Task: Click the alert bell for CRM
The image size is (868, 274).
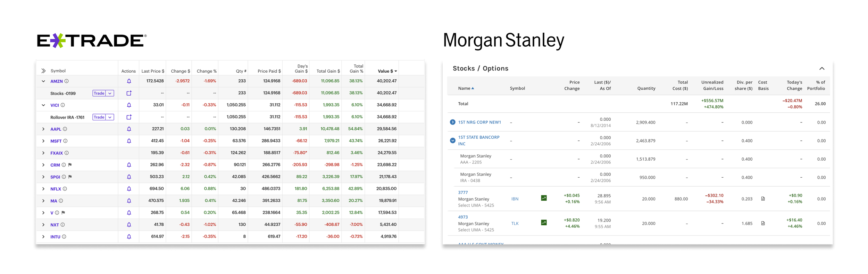Action: (x=129, y=165)
